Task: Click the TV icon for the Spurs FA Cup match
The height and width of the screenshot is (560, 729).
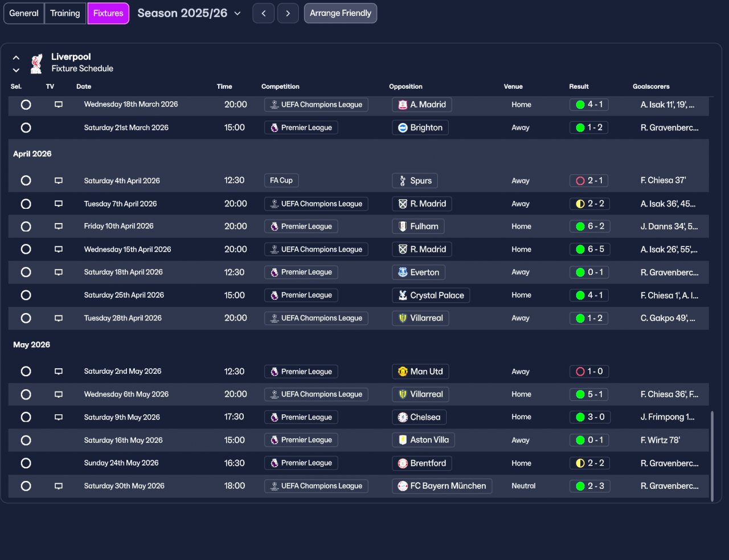Action: point(58,180)
